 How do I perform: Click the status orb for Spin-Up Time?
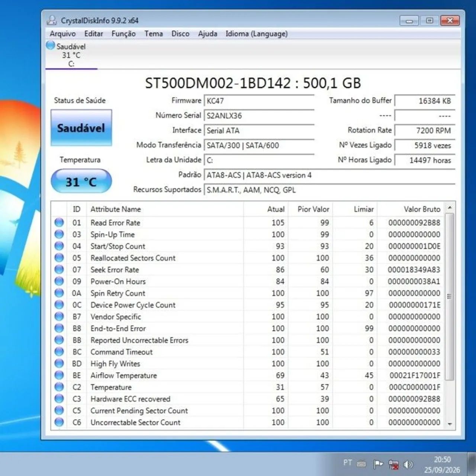tap(59, 234)
